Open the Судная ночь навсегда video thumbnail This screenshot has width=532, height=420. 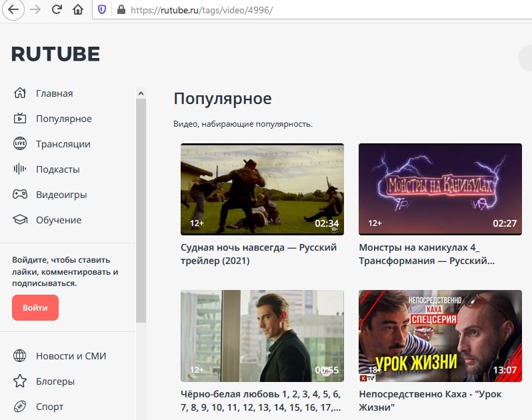tap(262, 189)
